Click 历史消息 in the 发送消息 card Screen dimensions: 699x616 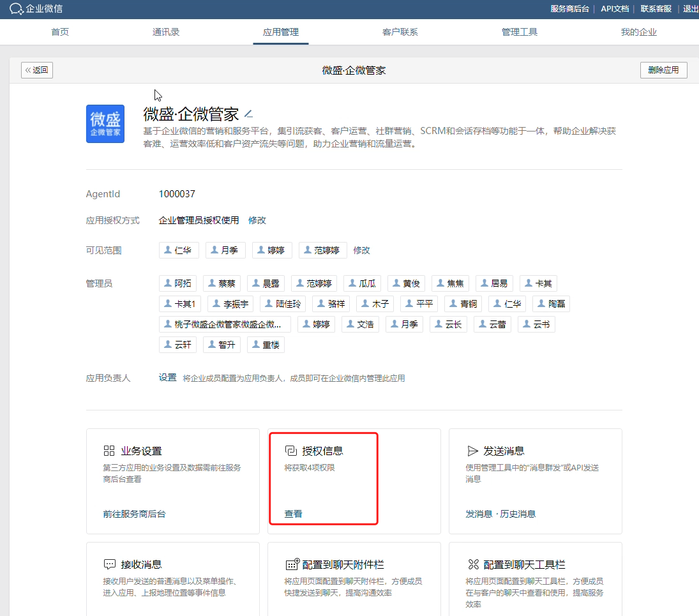(x=518, y=514)
